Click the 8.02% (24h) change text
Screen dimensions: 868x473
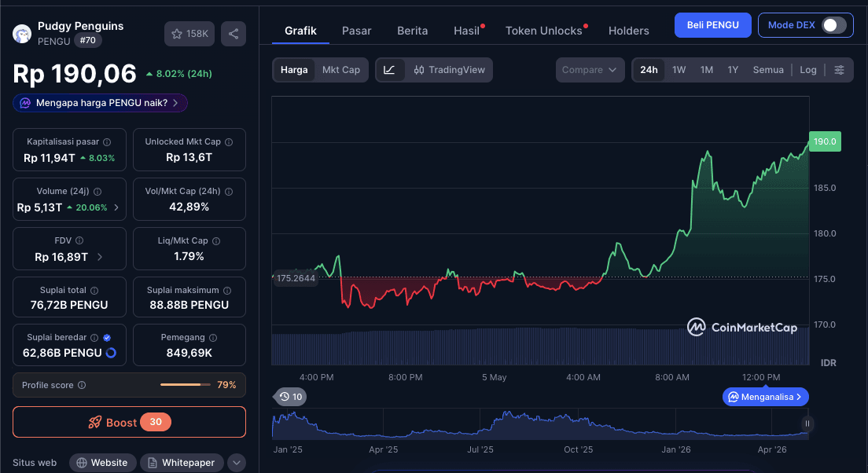point(184,74)
